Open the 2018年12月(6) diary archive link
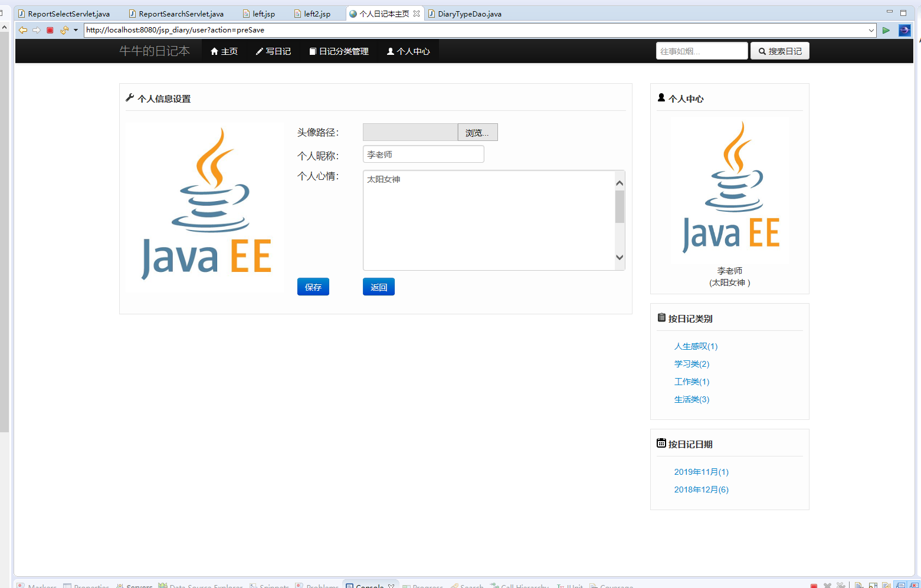This screenshot has height=588, width=921. (701, 489)
